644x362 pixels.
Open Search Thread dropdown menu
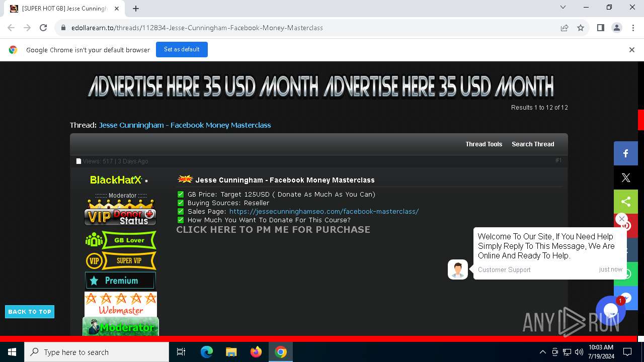[x=533, y=144]
